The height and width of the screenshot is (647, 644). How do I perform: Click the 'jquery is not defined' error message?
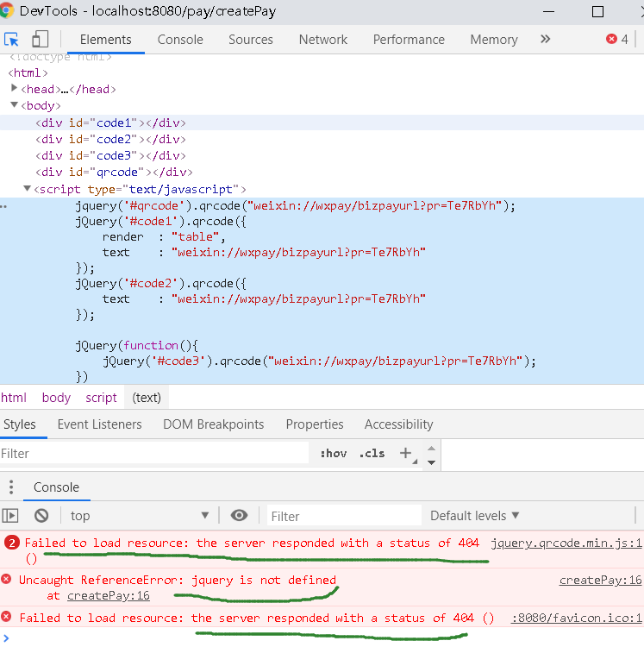pos(178,581)
